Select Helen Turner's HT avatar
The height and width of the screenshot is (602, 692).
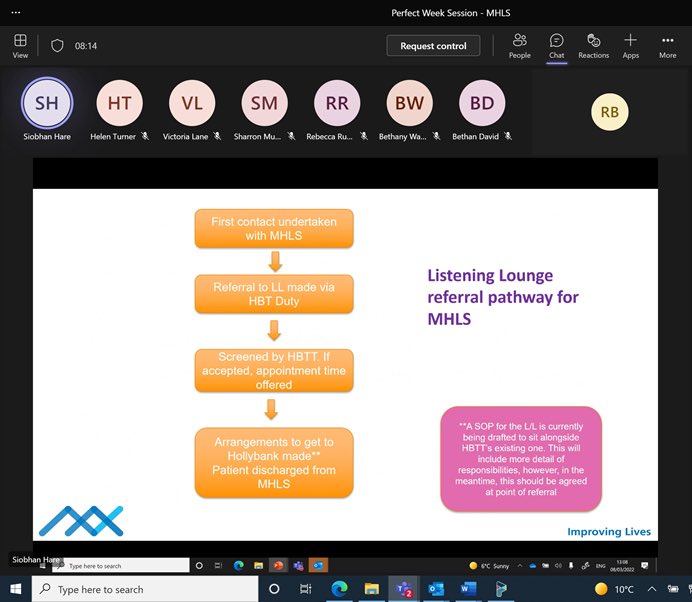pyautogui.click(x=120, y=103)
